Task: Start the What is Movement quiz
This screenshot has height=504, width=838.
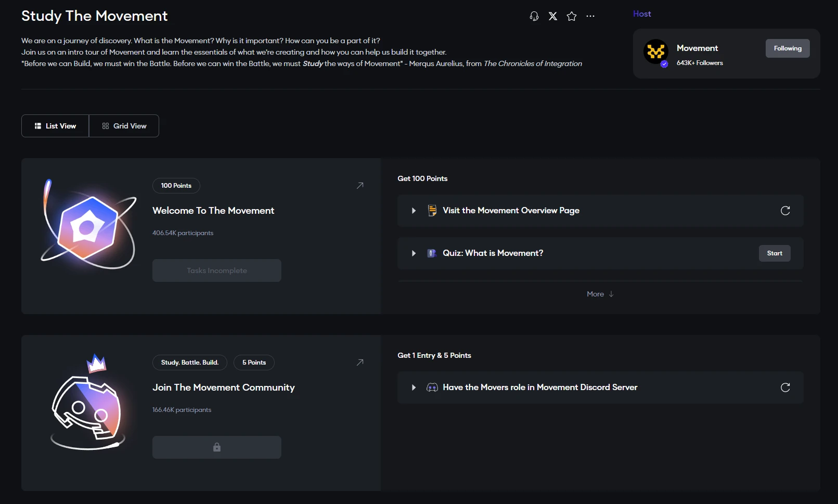Action: (x=775, y=253)
